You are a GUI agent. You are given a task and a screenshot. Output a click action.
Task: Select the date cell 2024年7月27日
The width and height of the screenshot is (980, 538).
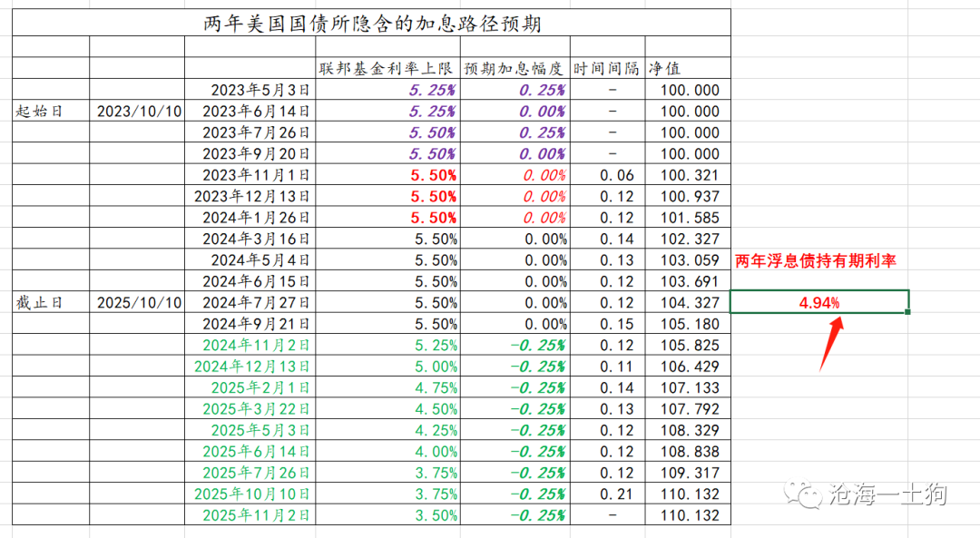point(250,302)
